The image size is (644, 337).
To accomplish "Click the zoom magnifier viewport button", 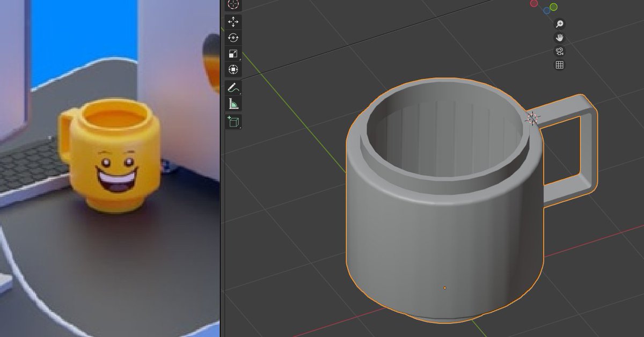I will (x=560, y=24).
